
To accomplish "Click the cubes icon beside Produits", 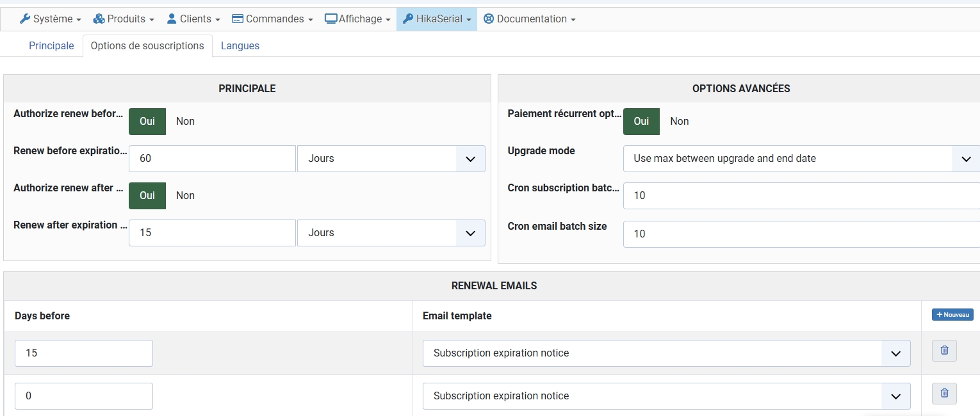I will [x=99, y=19].
